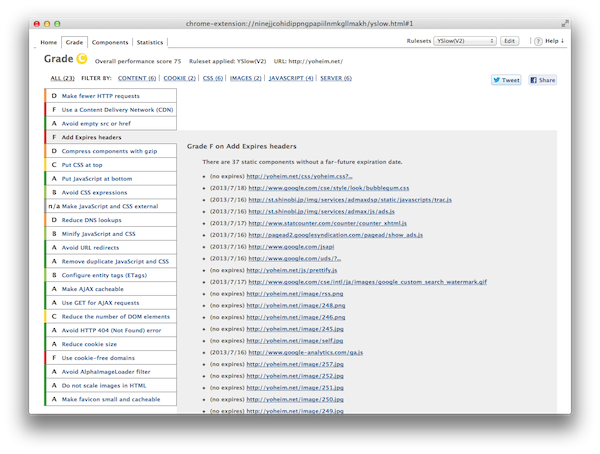This screenshot has width=600, height=454.
Task: Open the image/248.png link
Action: click(296, 305)
